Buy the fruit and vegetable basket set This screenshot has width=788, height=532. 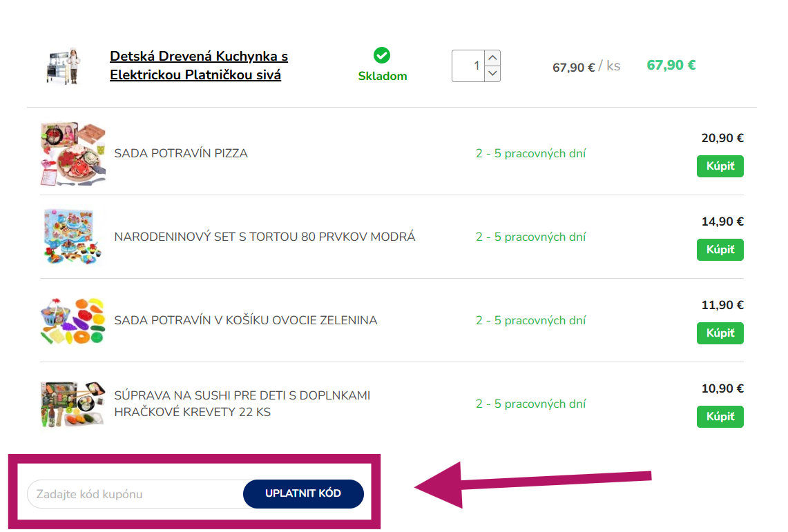pos(720,333)
